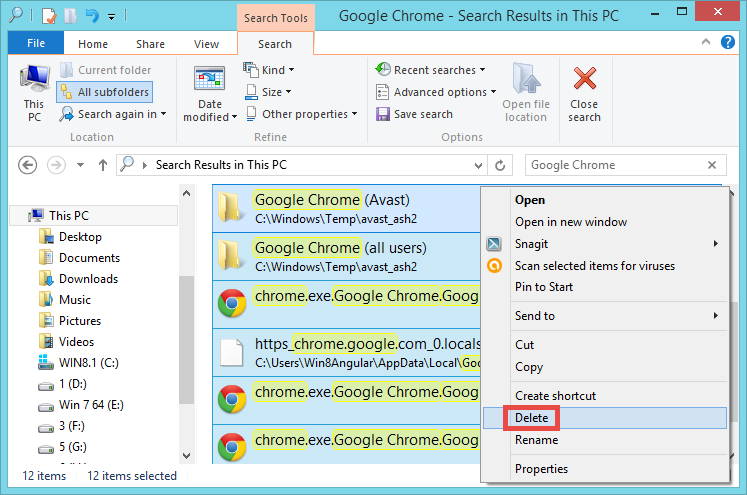
Task: Click the Search Tools contextual tab
Action: click(276, 18)
